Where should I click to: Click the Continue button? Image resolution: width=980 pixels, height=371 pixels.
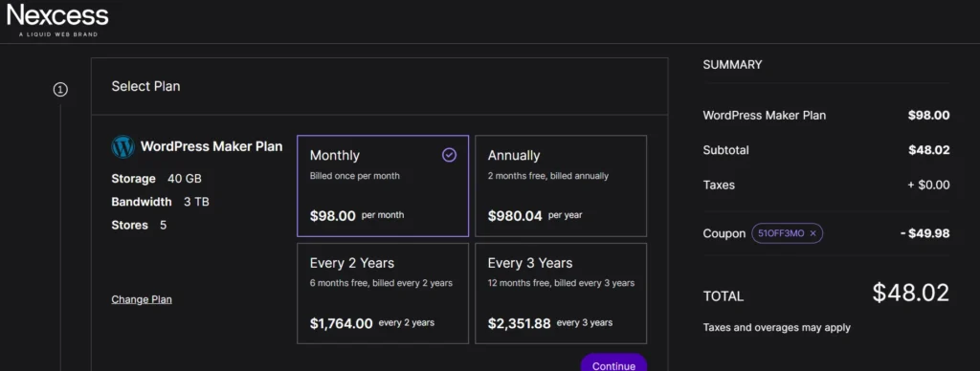pos(613,363)
